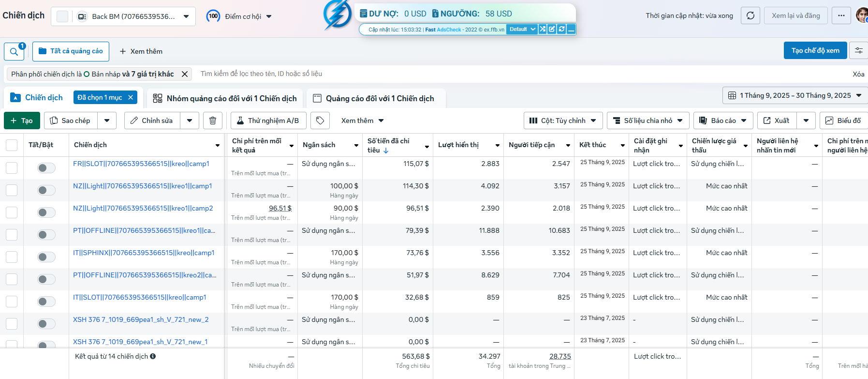Open the 'Default' dropdown in Fast AdsCheck bar
This screenshot has width=868, height=379.
click(x=522, y=29)
